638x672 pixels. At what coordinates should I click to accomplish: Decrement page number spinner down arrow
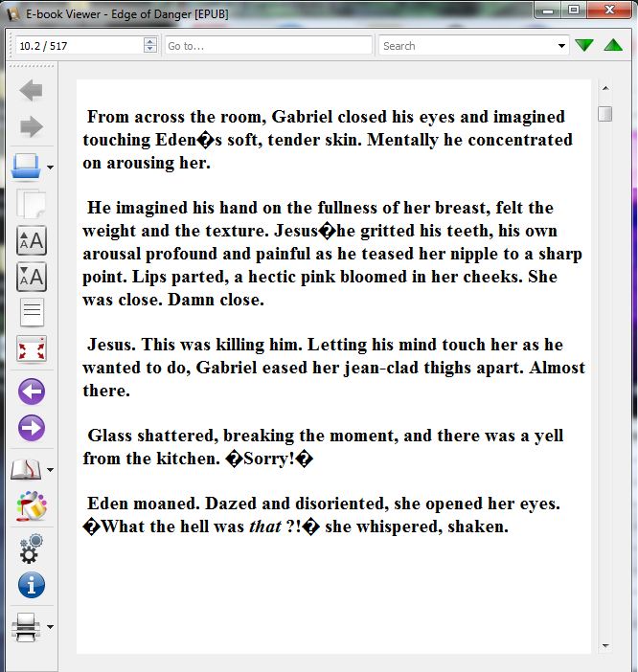click(150, 49)
